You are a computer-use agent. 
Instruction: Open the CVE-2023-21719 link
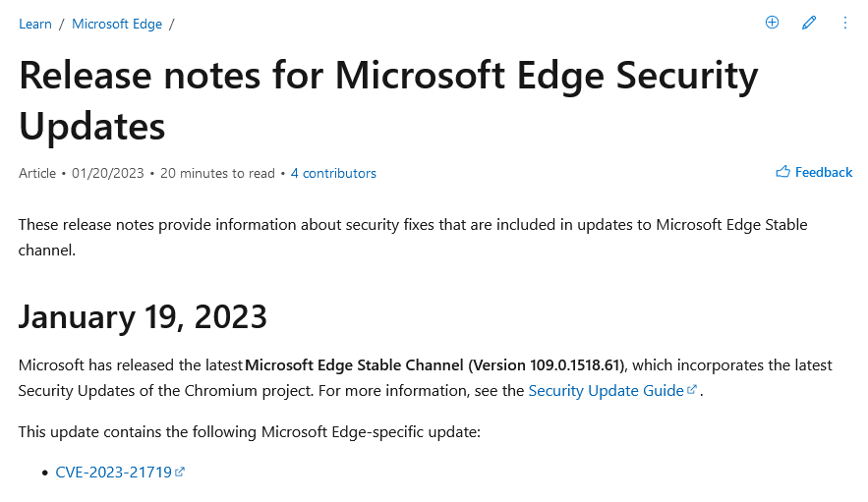113,472
